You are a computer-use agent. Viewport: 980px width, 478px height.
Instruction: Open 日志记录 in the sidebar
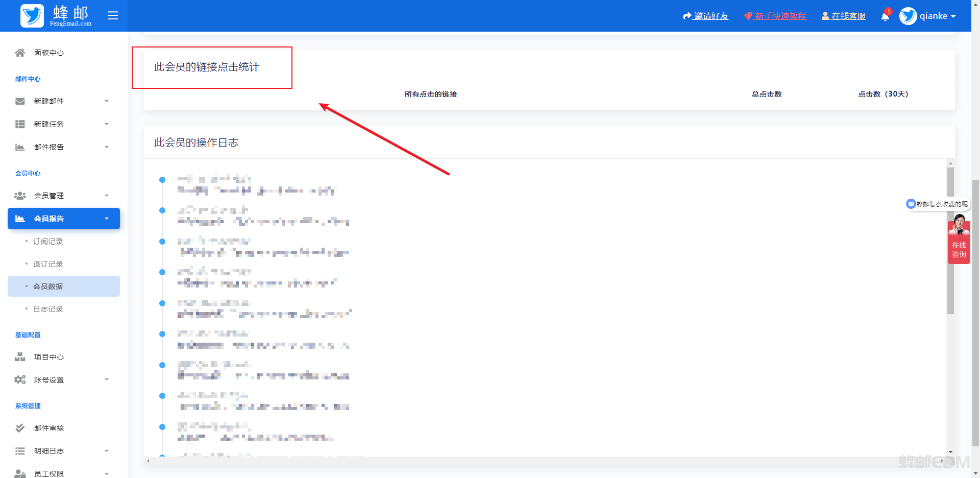click(48, 309)
